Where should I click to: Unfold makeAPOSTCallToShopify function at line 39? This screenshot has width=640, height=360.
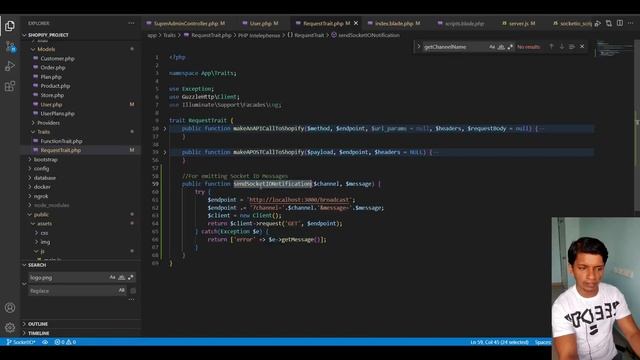click(165, 152)
